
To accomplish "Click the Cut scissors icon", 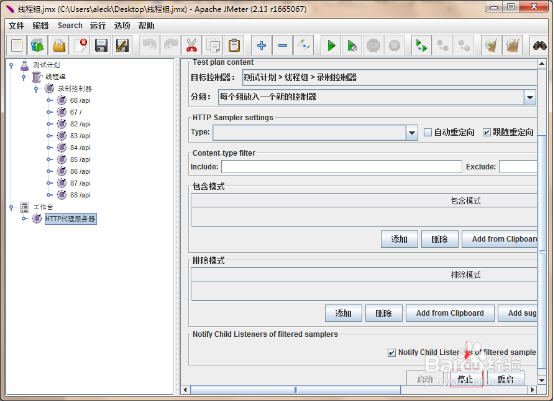I will coord(191,46).
